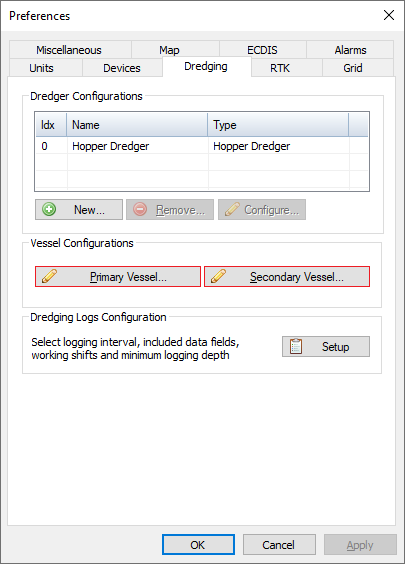Open the Miscellaneous tab

coord(69,50)
